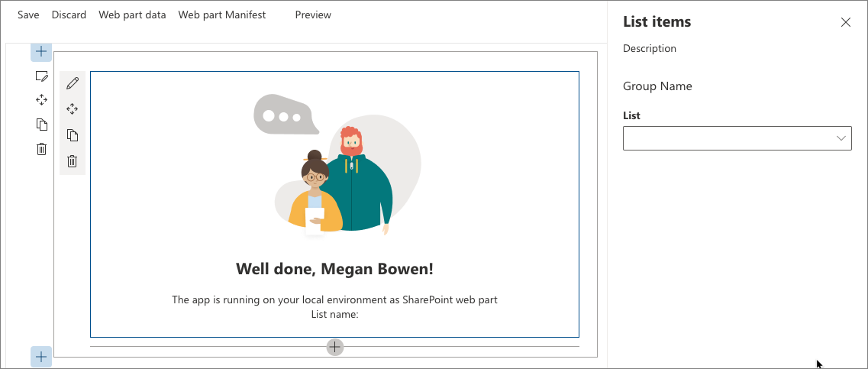Add a web part using the circular plus button
Screen dimensions: 868x369
334,347
